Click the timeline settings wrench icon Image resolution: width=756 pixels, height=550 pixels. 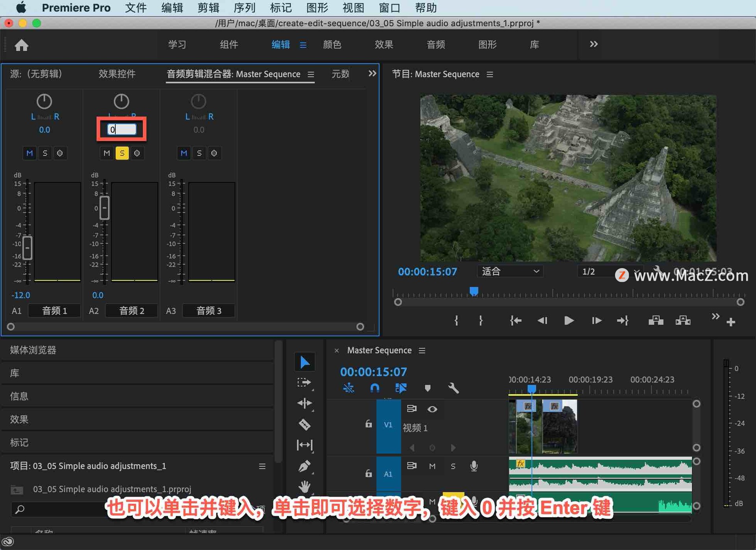[454, 388]
